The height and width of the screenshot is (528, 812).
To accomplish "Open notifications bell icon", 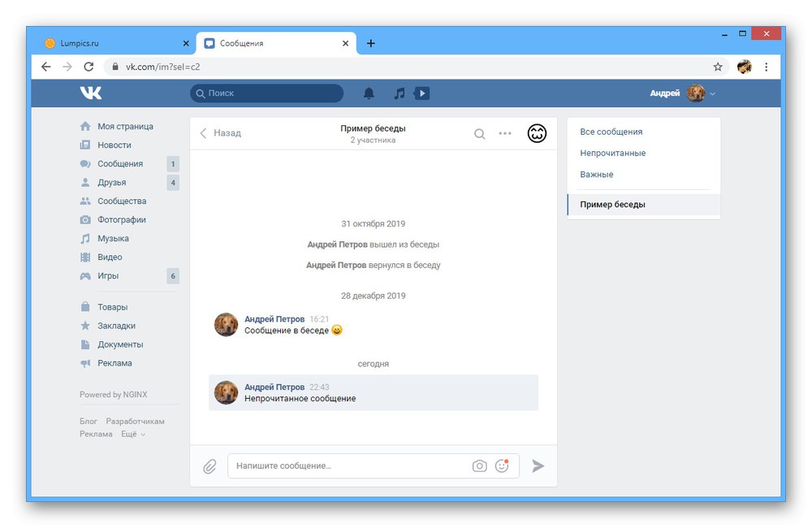I will click(x=369, y=93).
